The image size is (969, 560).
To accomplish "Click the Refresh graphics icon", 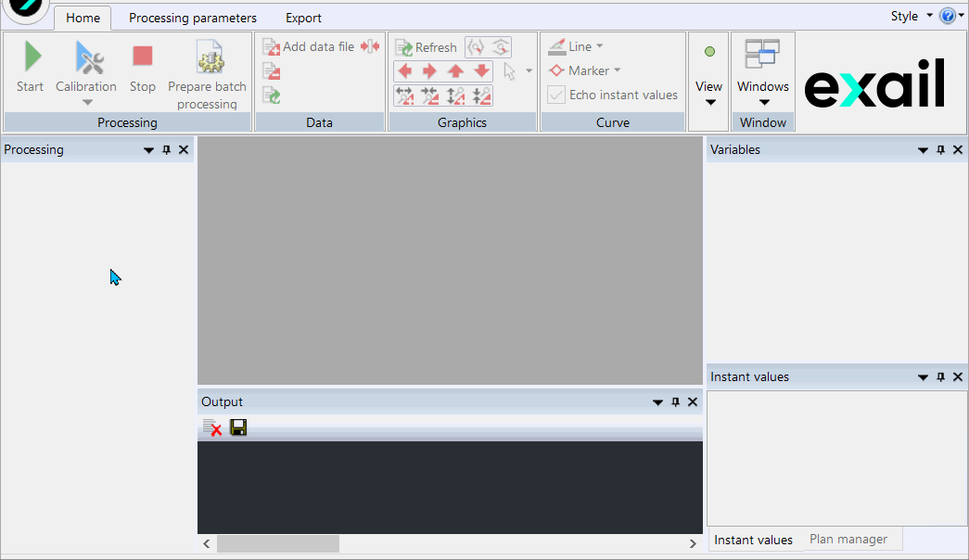I will pos(404,47).
